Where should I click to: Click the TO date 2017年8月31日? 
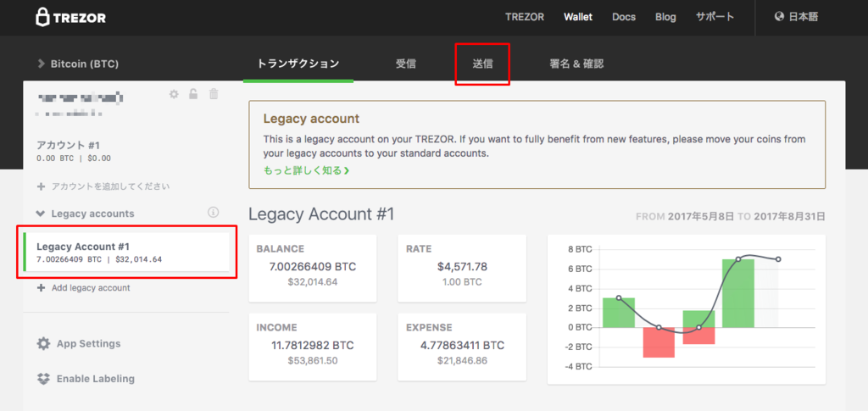(789, 216)
